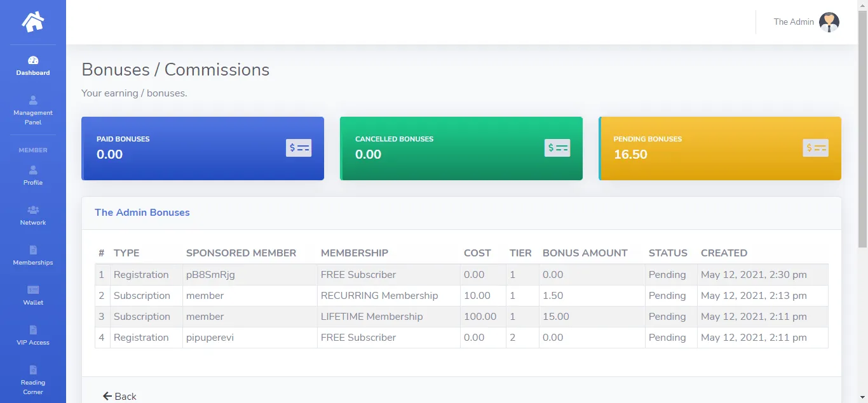Select the LIFETIME Membership table row
Image resolution: width=868 pixels, height=403 pixels.
(461, 317)
